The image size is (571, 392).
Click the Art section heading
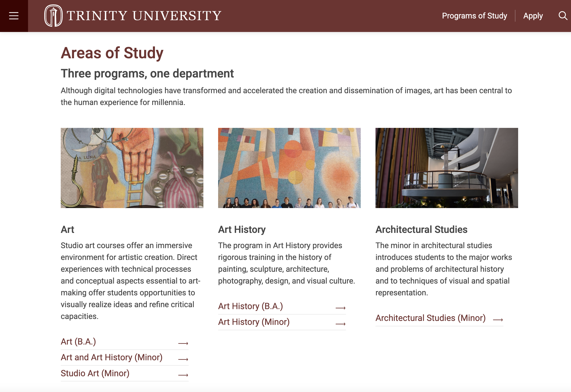(67, 229)
